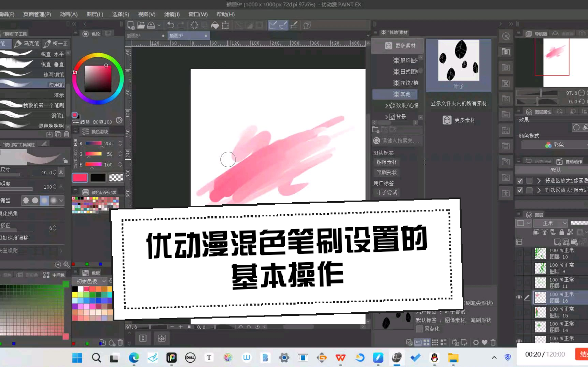588x367 pixels.
Task: Click the help question mark icon
Action: tap(307, 25)
